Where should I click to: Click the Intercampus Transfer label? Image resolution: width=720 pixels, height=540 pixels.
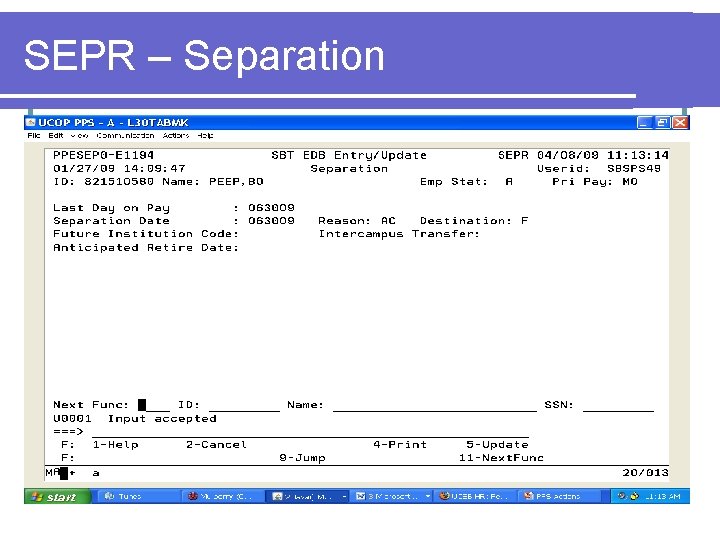[x=399, y=234]
